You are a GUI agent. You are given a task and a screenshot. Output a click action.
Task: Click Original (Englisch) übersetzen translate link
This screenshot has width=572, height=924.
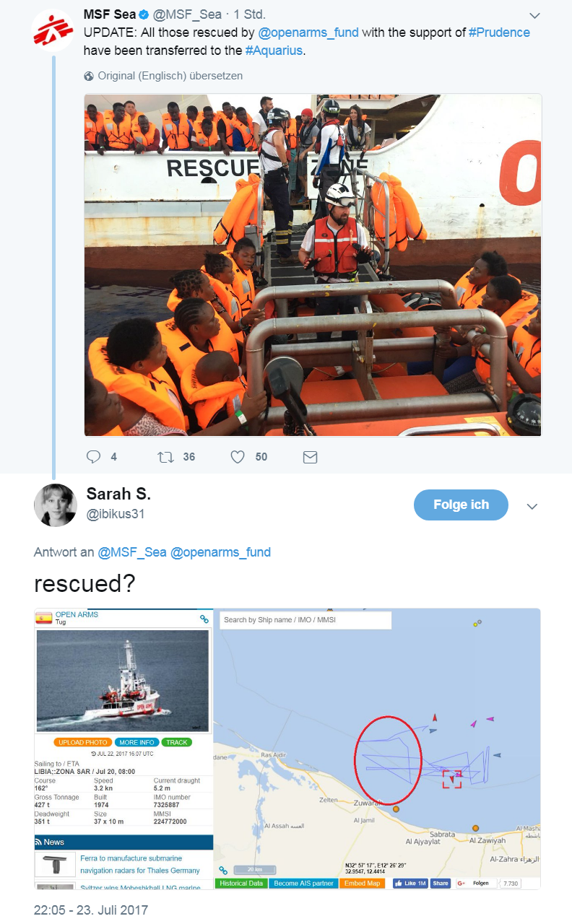pos(170,76)
